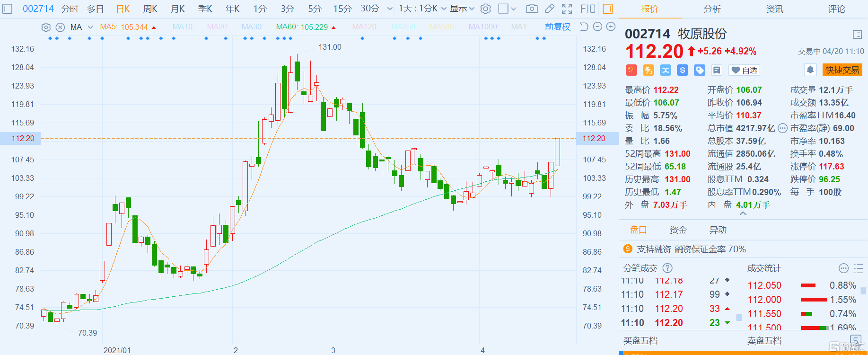Open the 显示 display dropdown
This screenshot has height=355, width=868.
(462, 9)
